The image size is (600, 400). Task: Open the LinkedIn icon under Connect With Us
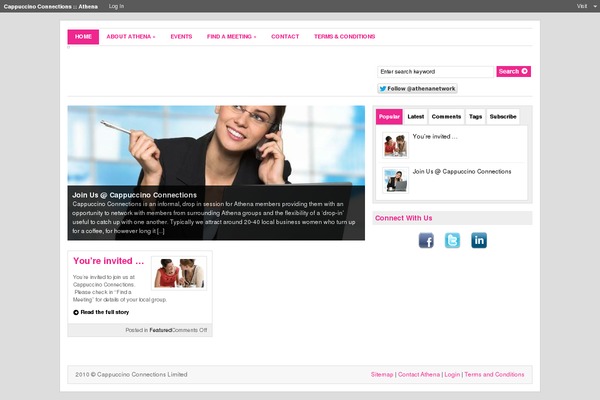coord(479,240)
